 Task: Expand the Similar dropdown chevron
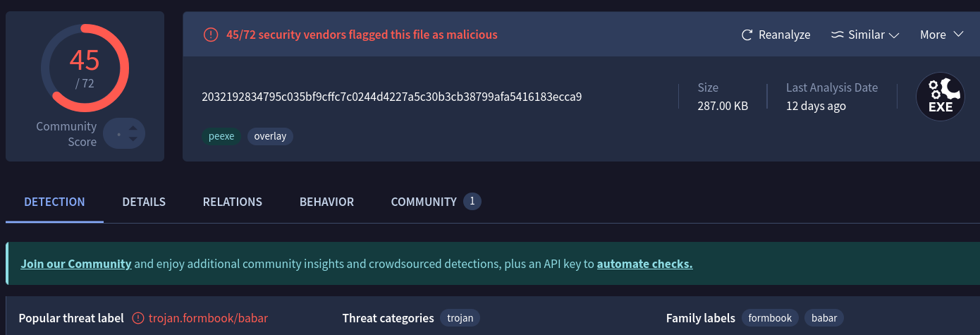click(894, 35)
